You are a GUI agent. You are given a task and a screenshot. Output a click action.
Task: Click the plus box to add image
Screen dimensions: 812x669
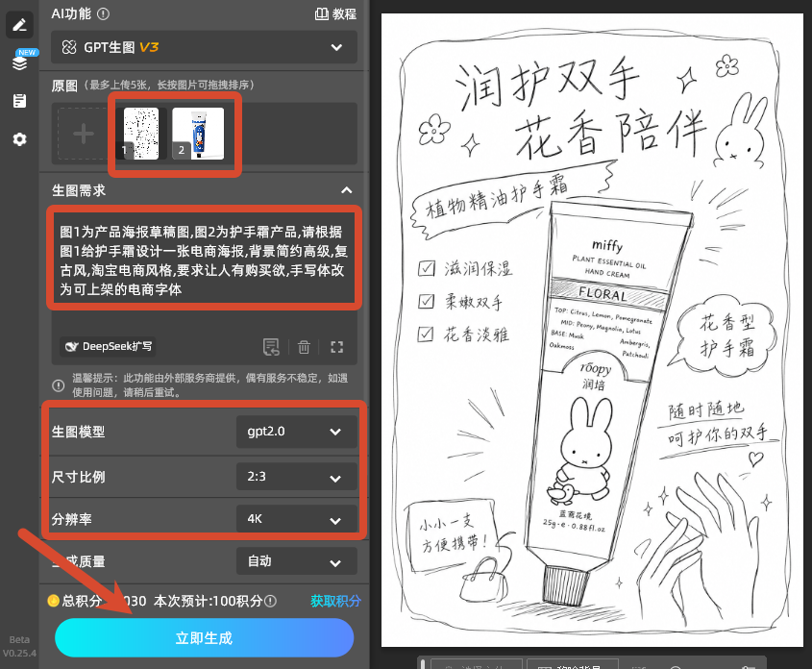(84, 134)
